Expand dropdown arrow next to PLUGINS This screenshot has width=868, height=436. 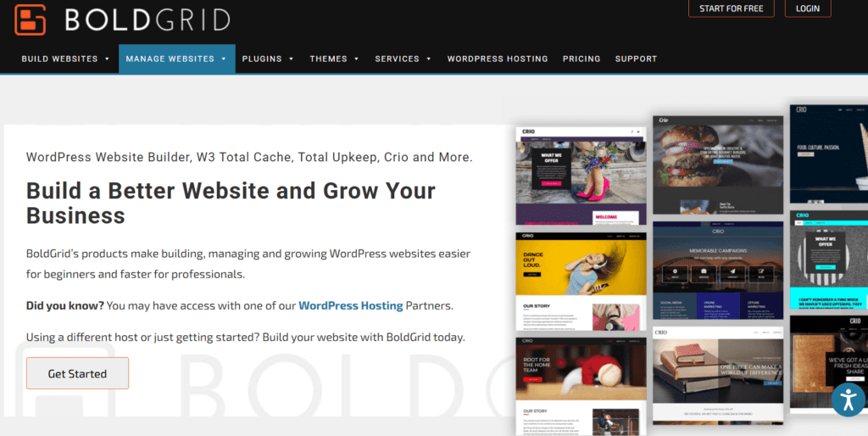point(292,59)
